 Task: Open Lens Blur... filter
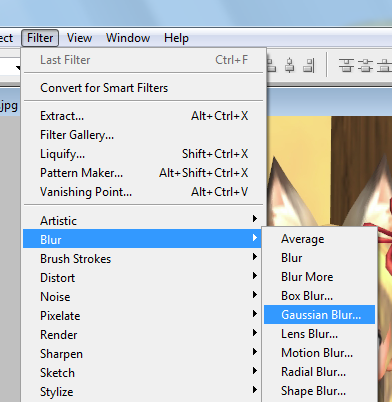(x=320, y=334)
